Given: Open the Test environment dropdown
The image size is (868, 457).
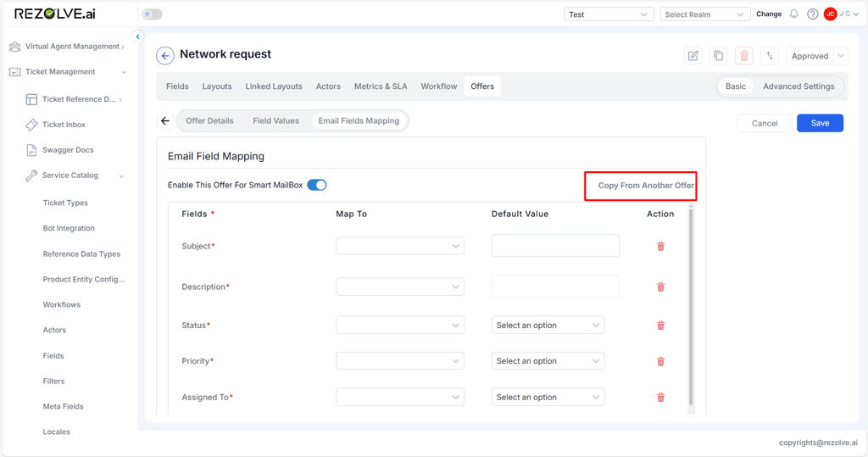Looking at the screenshot, I should click(x=609, y=14).
